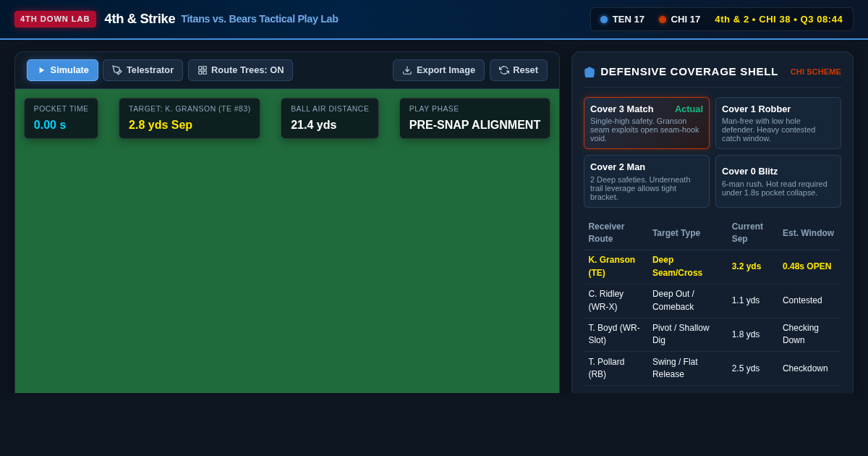Export Image of the play
This screenshot has width=868, height=456.
tap(439, 70)
